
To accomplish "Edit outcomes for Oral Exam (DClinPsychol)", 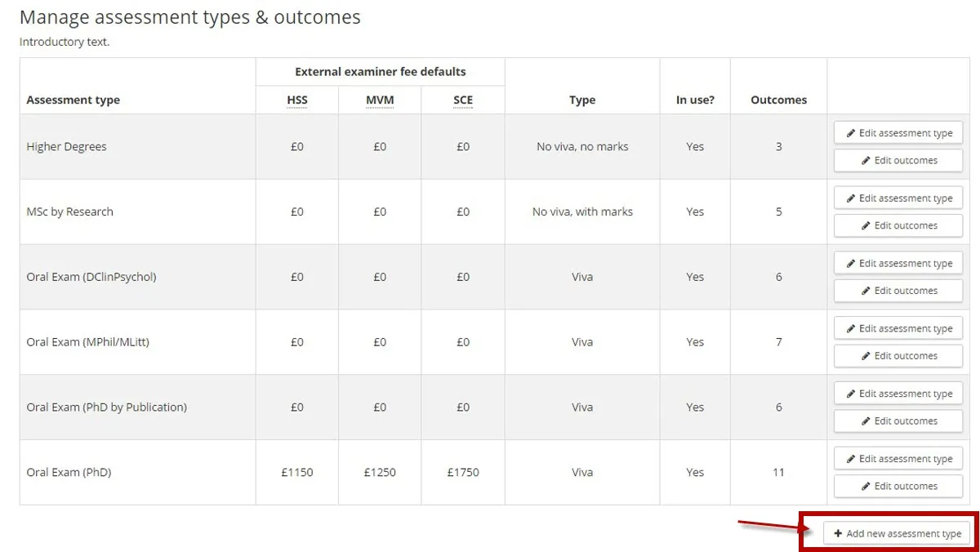I will click(898, 290).
